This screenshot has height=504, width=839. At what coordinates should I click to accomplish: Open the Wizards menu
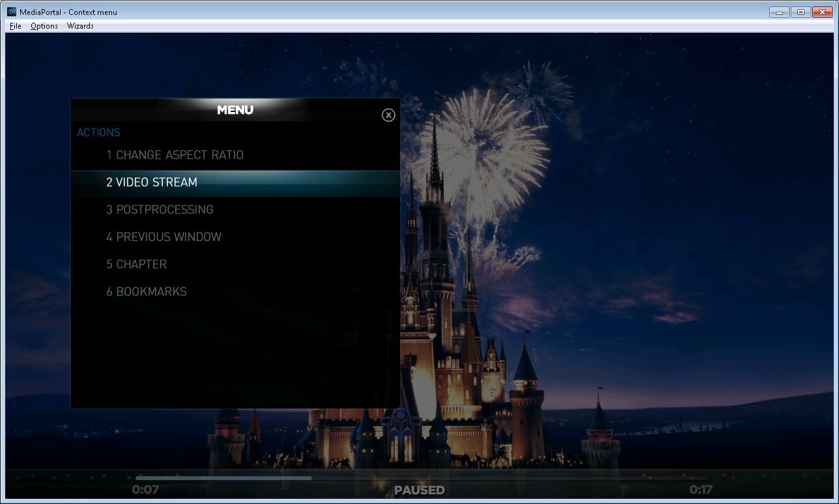click(x=80, y=26)
